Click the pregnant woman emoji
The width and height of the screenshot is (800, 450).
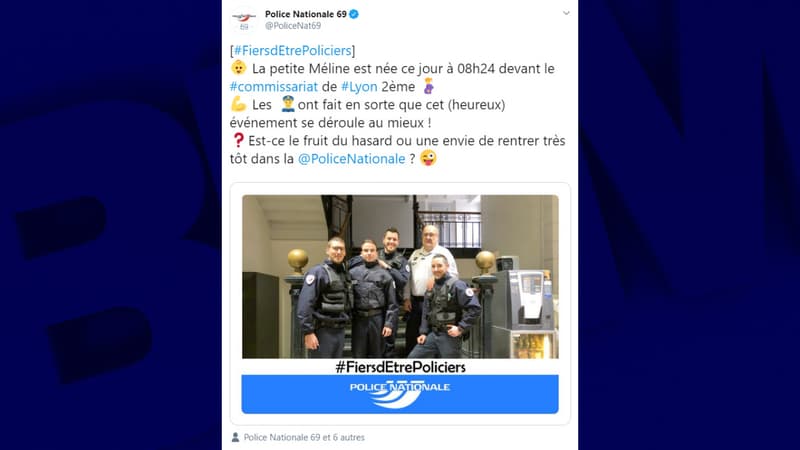[429, 86]
